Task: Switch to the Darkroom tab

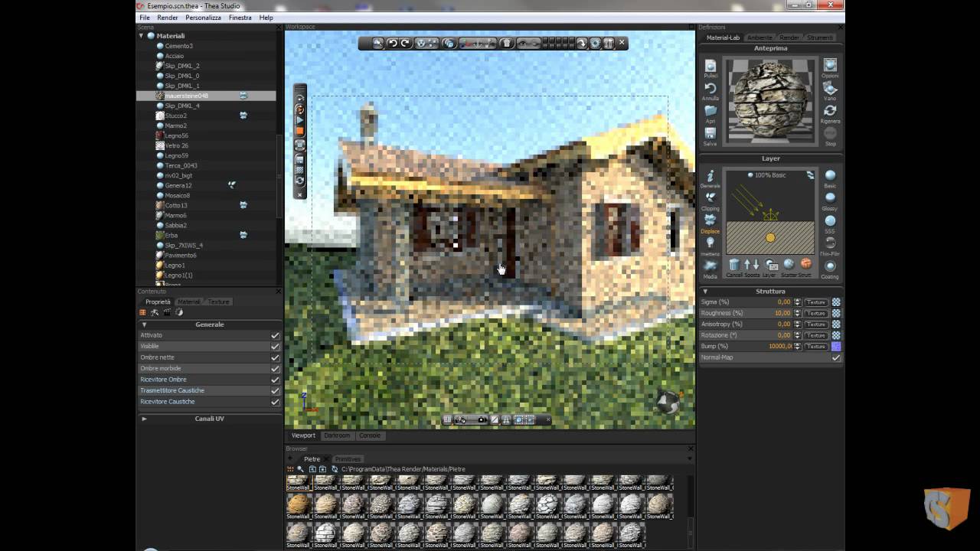Action: pyautogui.click(x=337, y=435)
